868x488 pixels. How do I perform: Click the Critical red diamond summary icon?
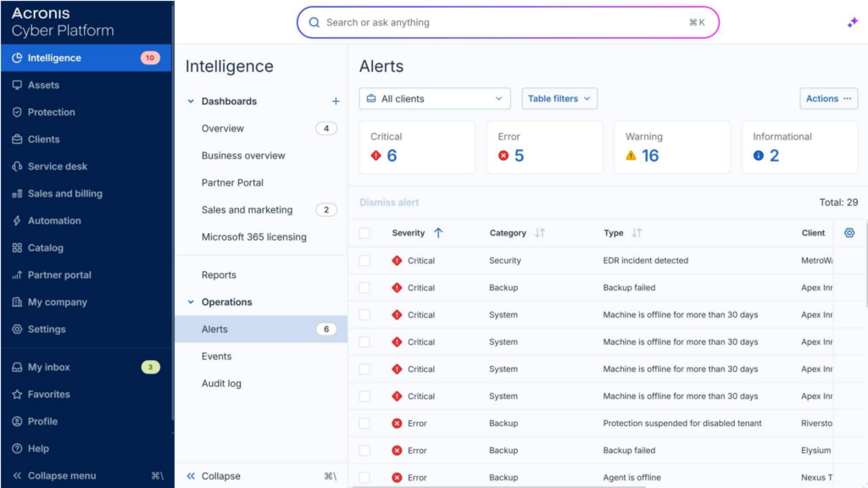click(x=376, y=156)
